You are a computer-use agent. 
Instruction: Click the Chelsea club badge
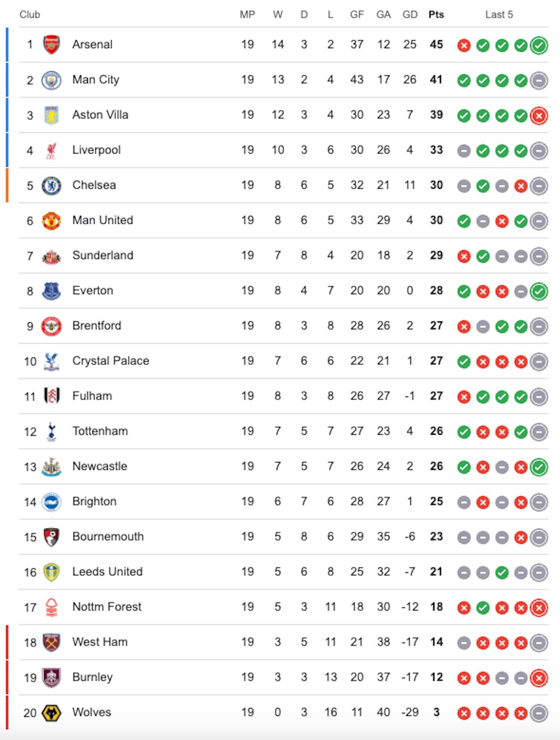[51, 186]
